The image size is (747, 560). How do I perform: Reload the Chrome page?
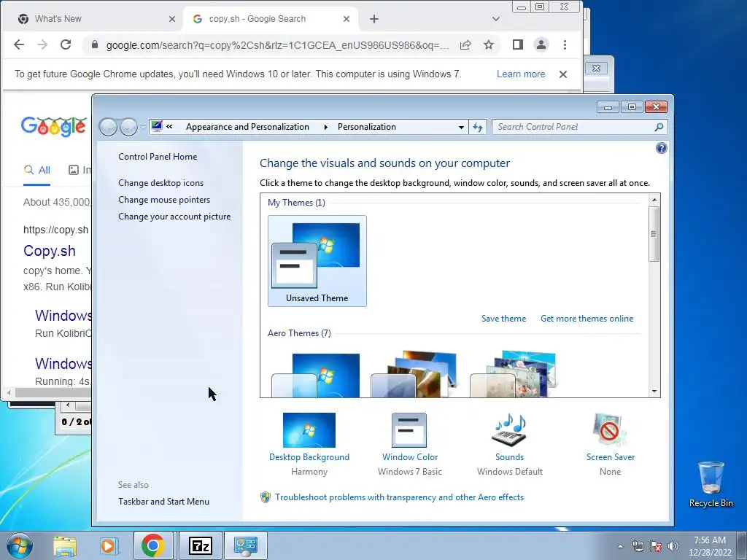click(x=66, y=44)
